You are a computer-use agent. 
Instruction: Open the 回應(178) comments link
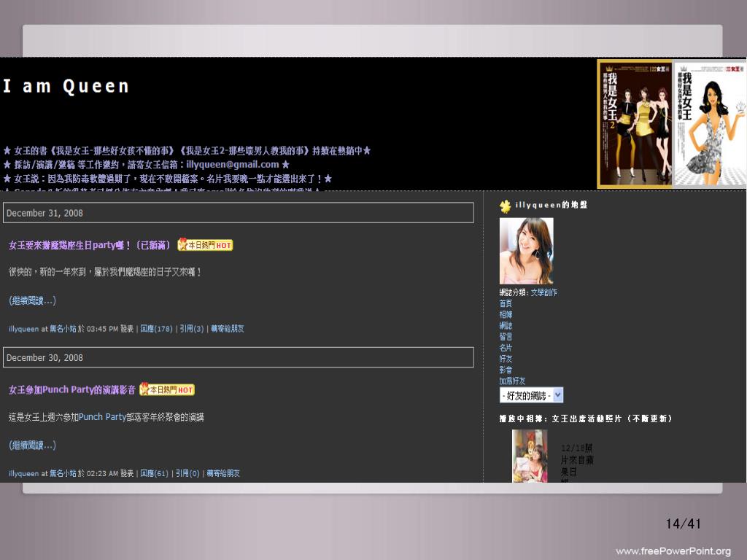pyautogui.click(x=156, y=329)
